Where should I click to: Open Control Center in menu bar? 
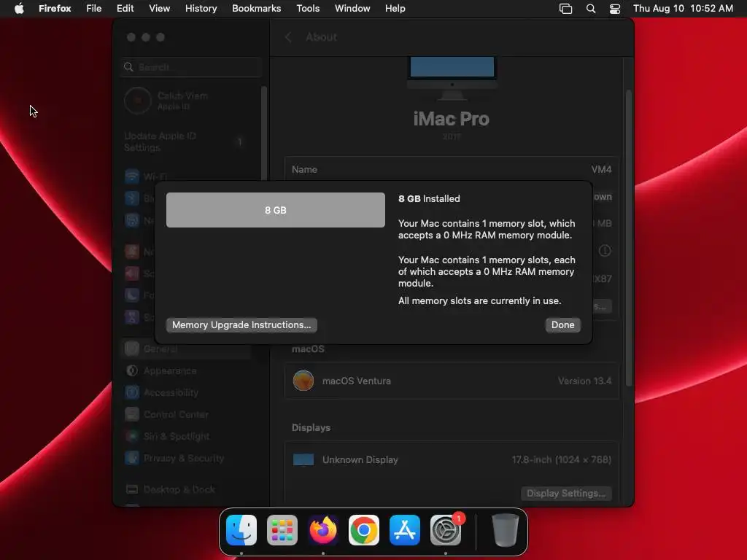(x=615, y=9)
